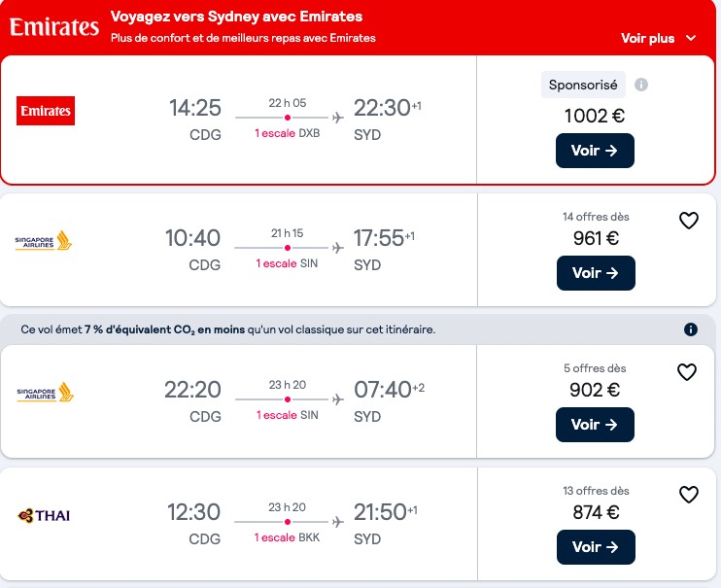The image size is (721, 588).
Task: Favorite the 961 € Singapore Airlines flight
Action: click(x=688, y=221)
